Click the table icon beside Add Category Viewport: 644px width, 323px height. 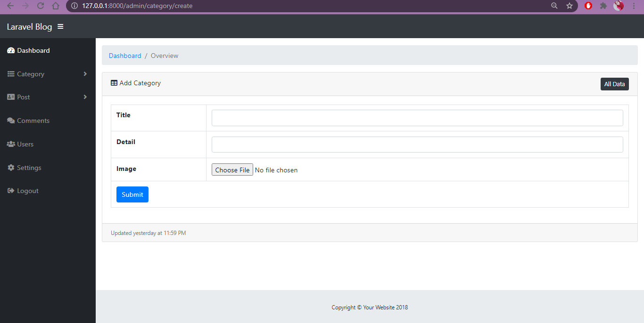(114, 83)
